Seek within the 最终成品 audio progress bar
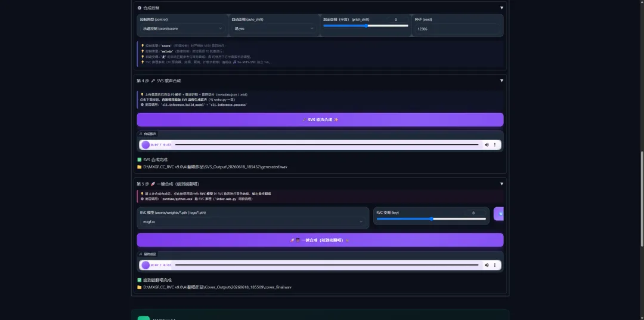This screenshot has width=644, height=320. point(327,265)
